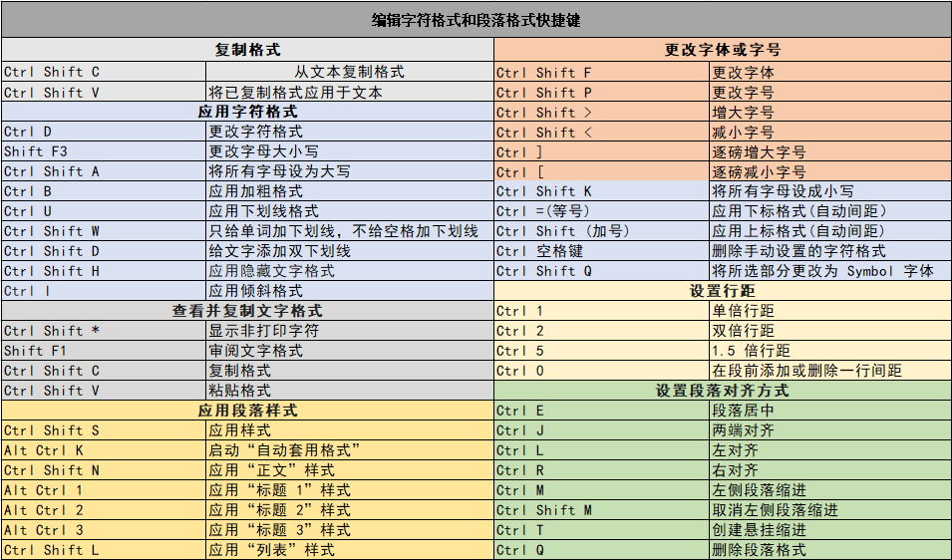
Task: Click the Ctrl Shift < shortcut cell
Action: [x=602, y=133]
